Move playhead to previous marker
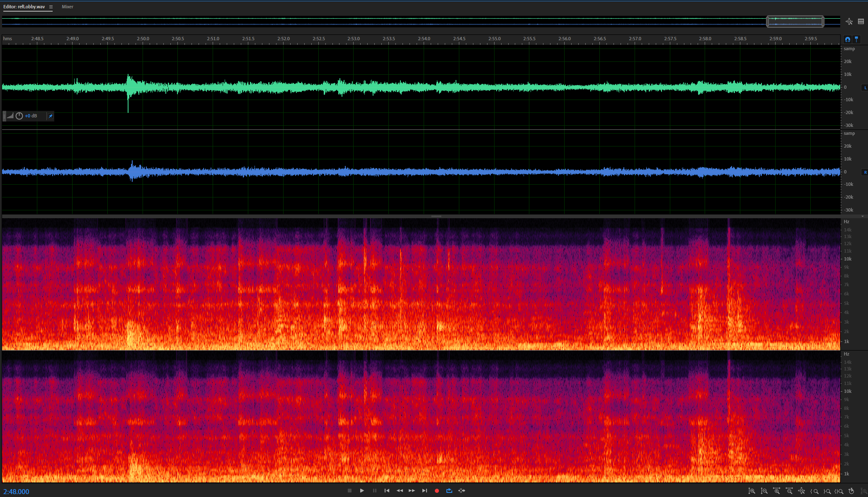The image size is (868, 497). (x=387, y=491)
